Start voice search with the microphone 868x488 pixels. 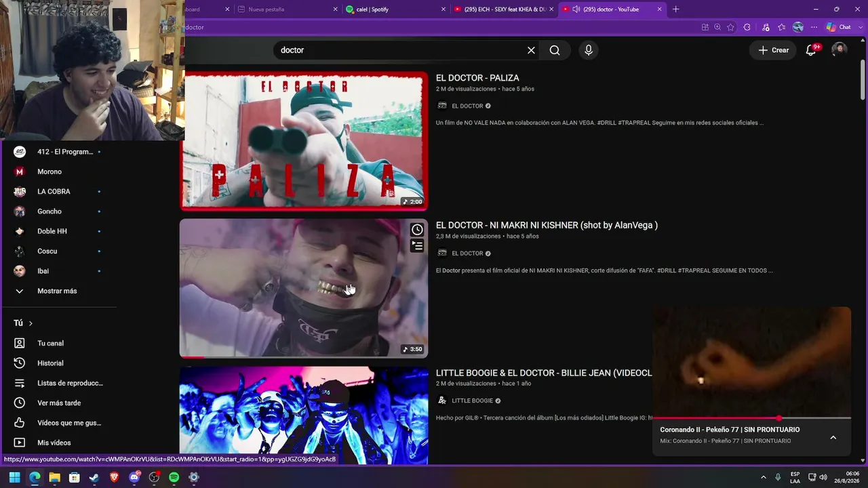click(589, 50)
